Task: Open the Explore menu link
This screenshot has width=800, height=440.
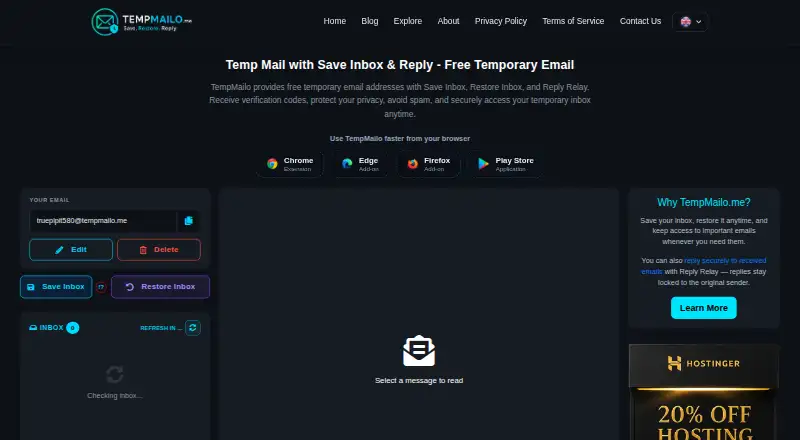Action: [x=407, y=21]
